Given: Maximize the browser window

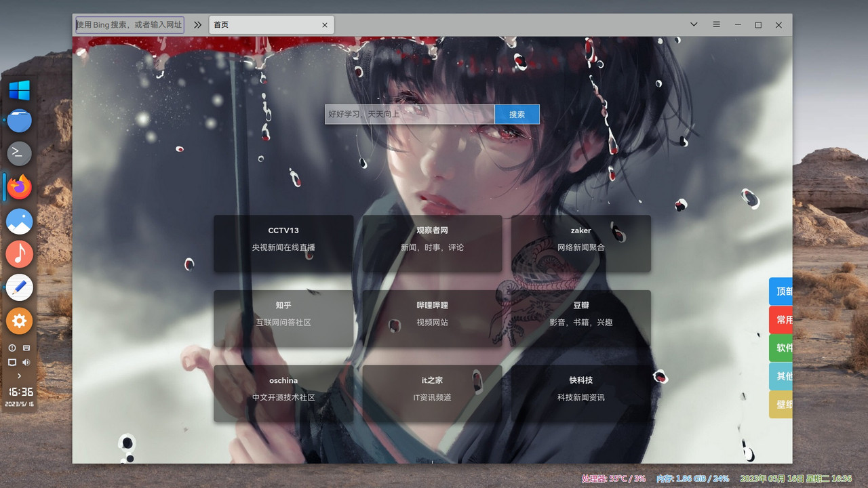Looking at the screenshot, I should pos(758,24).
